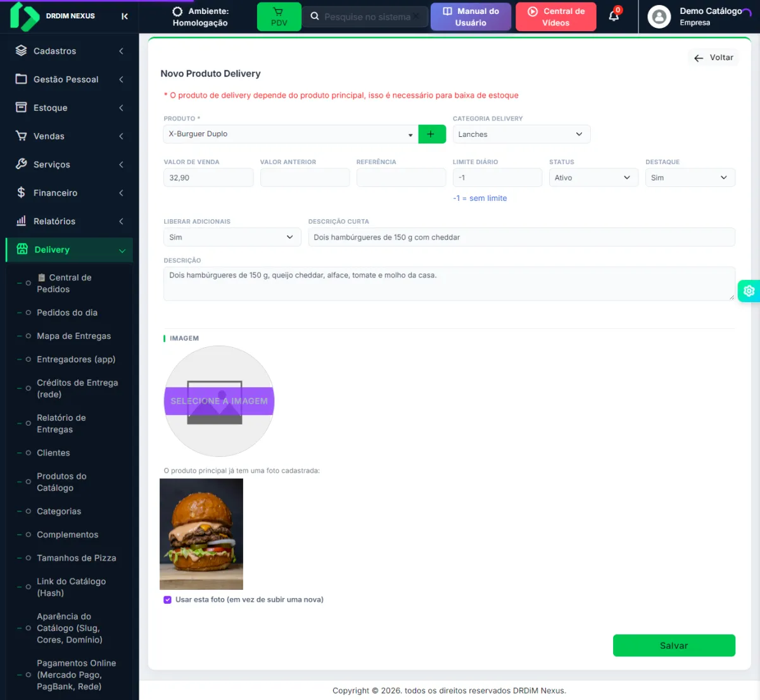Click 'Selecione a imagem' upload area

(x=219, y=401)
